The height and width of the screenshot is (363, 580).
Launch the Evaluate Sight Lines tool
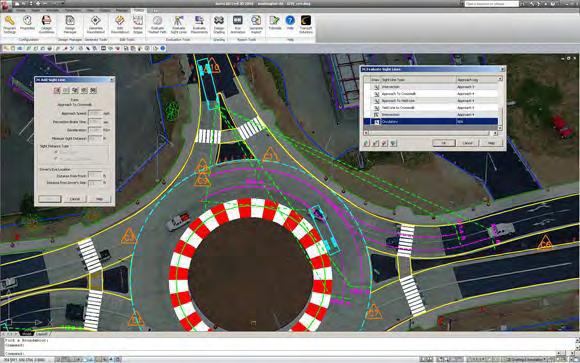coord(179,25)
